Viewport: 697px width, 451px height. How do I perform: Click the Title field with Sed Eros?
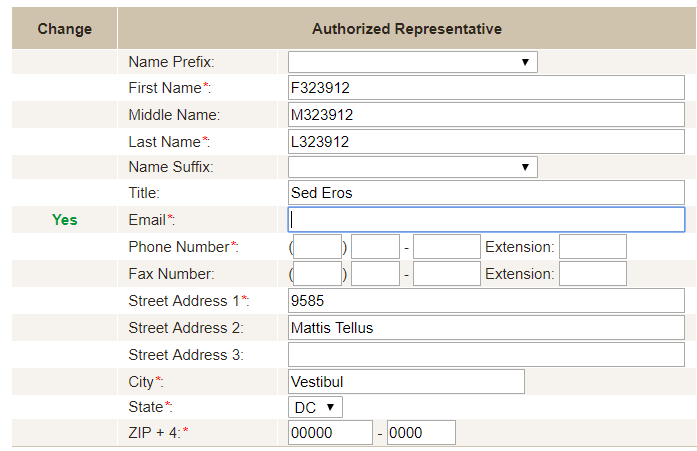[486, 193]
